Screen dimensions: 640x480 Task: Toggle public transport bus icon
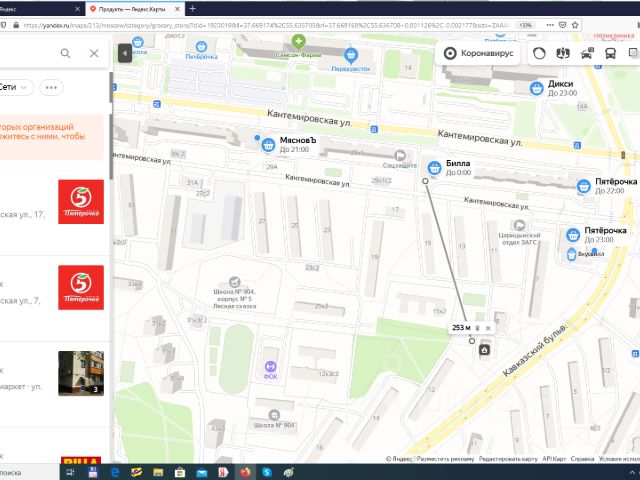coord(610,53)
